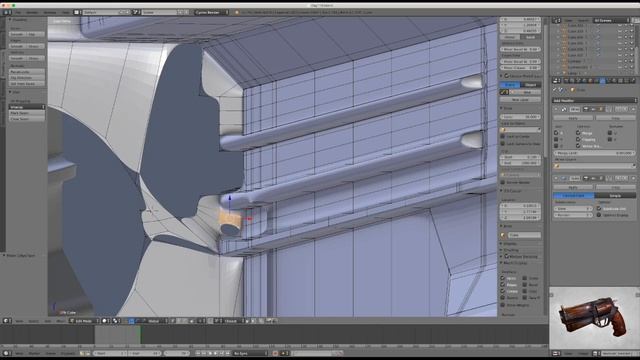This screenshot has height=360, width=640.
Task: Select vertex select mode icon
Action: click(173, 321)
